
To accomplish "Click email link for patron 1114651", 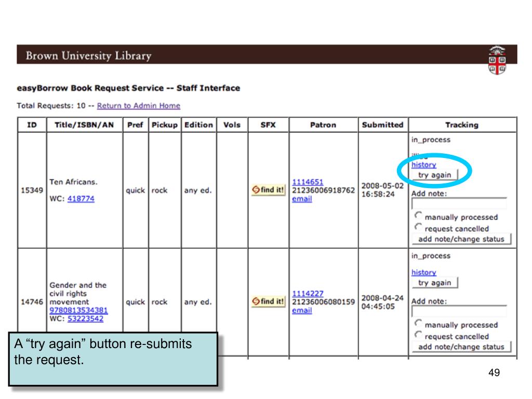I will click(x=302, y=199).
